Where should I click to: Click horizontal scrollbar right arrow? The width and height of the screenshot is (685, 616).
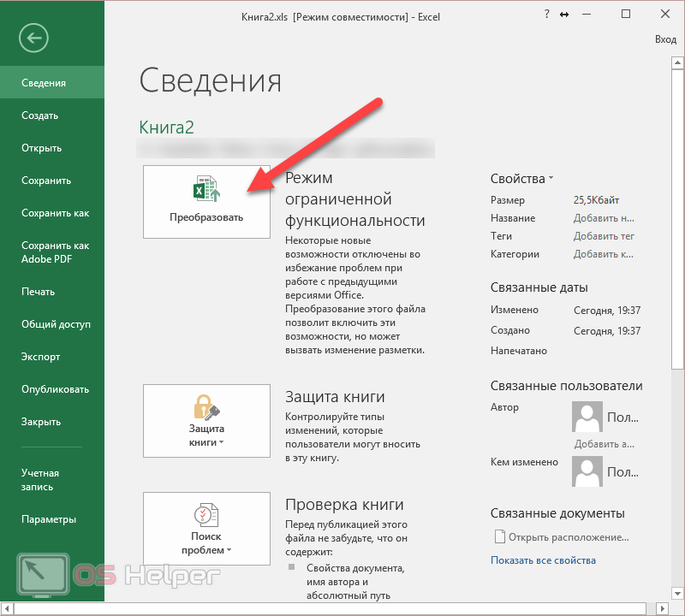tap(662, 608)
